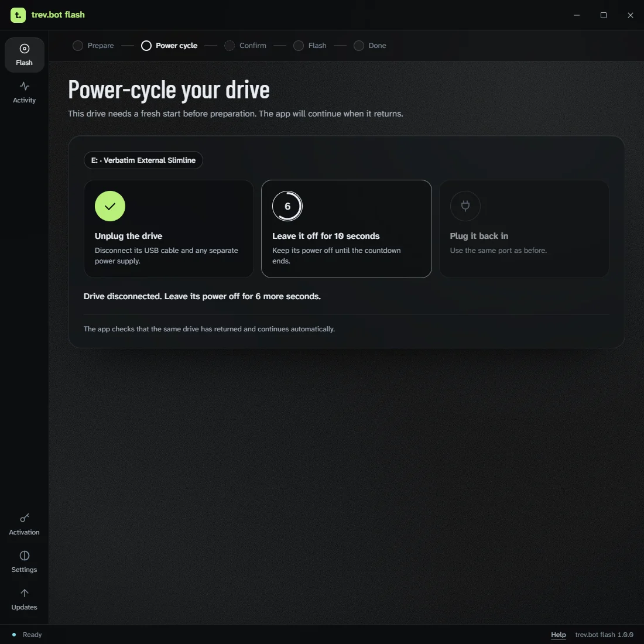
Task: Click the "Unplug the drive" card title
Action: tap(129, 236)
